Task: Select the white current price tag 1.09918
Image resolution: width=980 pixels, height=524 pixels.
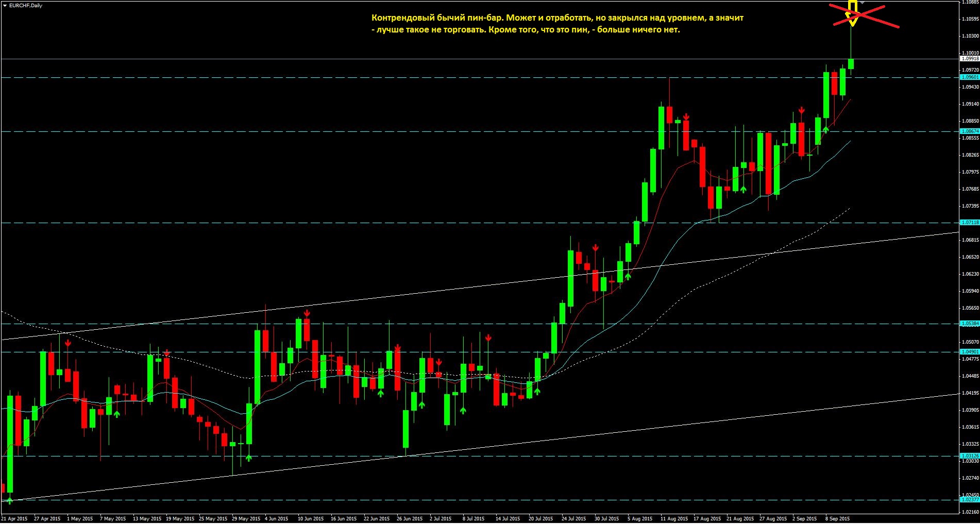Action: 970,59
